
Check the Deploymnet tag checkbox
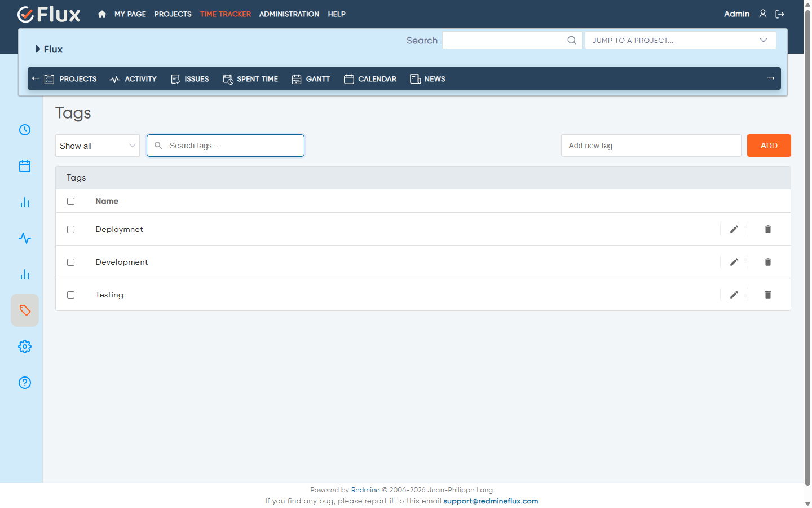71,230
